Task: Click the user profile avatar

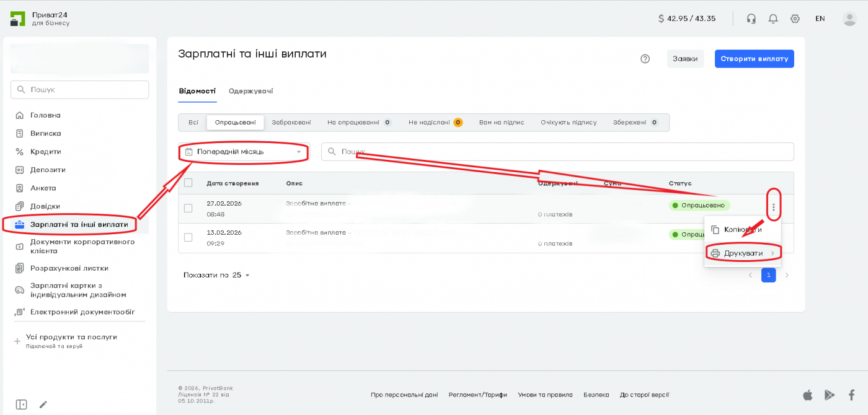Action: (x=849, y=19)
